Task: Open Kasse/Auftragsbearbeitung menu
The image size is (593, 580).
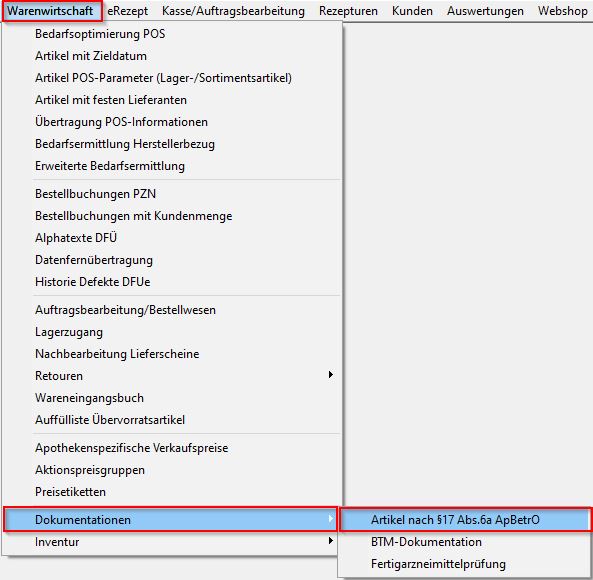Action: pyautogui.click(x=233, y=11)
